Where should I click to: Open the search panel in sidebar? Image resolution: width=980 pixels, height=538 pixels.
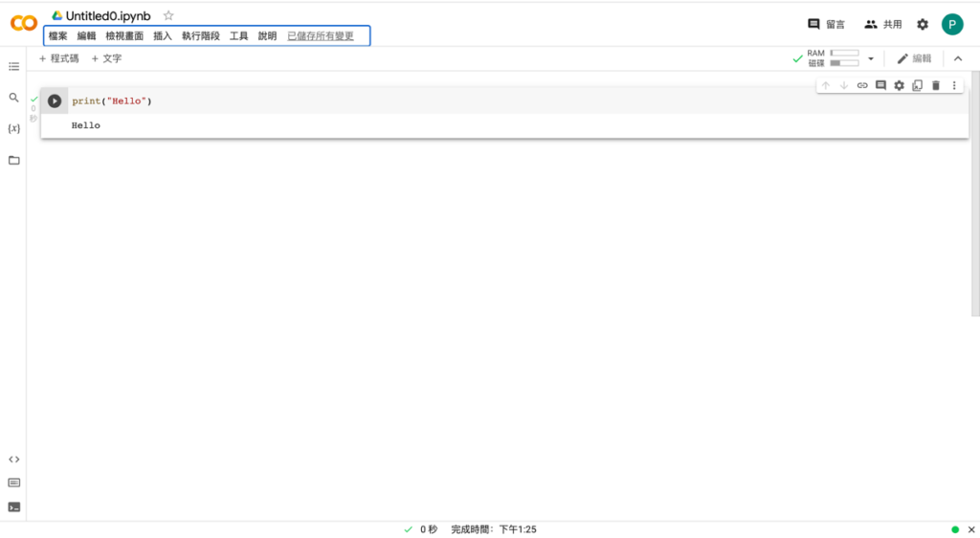click(x=13, y=98)
